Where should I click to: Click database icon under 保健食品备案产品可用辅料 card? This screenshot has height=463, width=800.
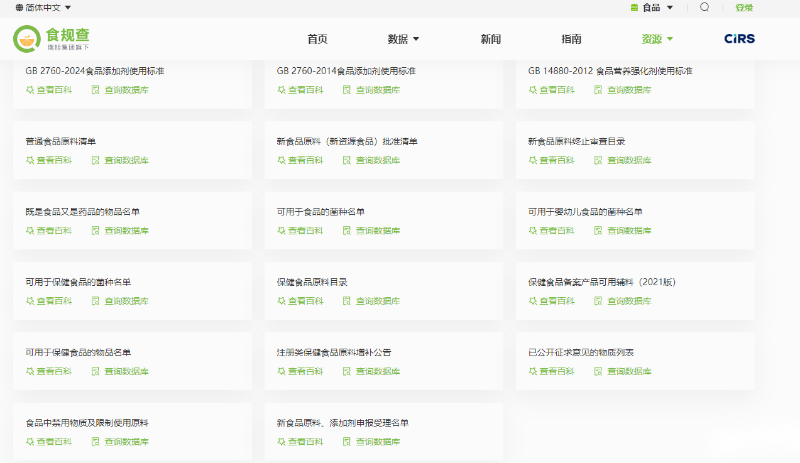pyautogui.click(x=598, y=301)
